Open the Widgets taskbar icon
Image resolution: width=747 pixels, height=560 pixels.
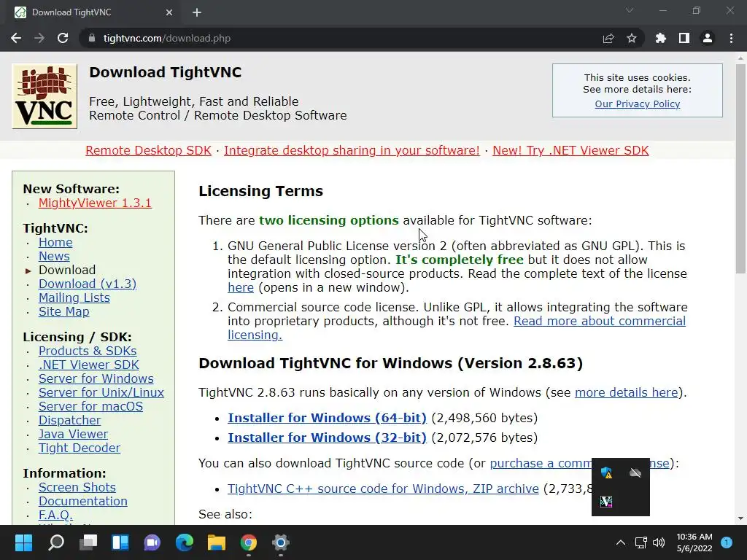(120, 542)
